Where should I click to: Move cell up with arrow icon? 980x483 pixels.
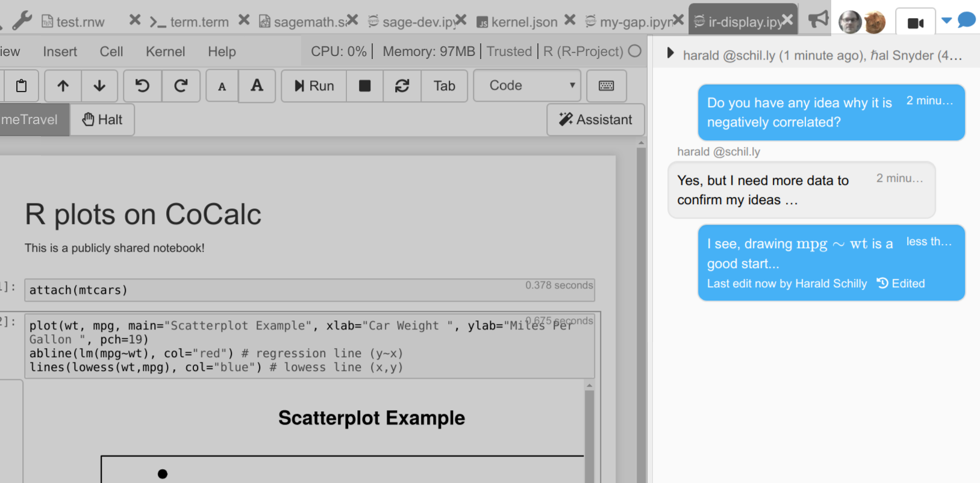tap(63, 86)
